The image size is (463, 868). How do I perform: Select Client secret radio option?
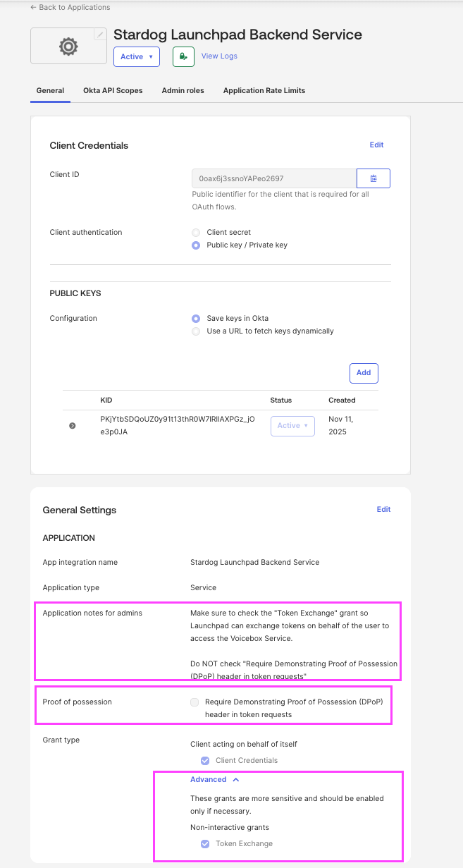[196, 232]
